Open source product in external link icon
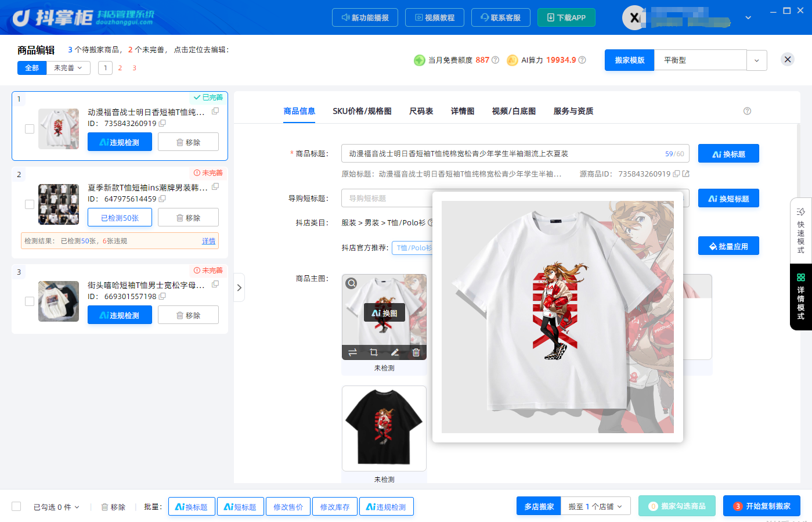Image resolution: width=812 pixels, height=522 pixels. (686, 174)
